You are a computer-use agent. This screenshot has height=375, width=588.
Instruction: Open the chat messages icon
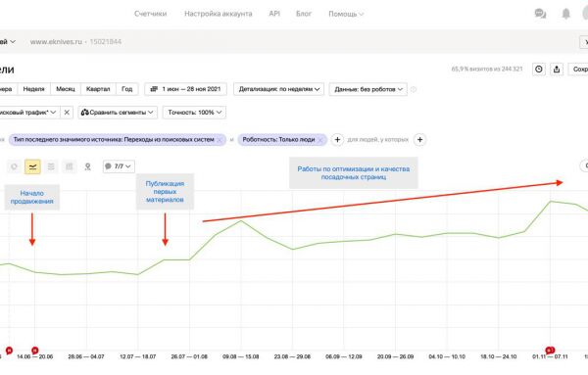pos(540,14)
